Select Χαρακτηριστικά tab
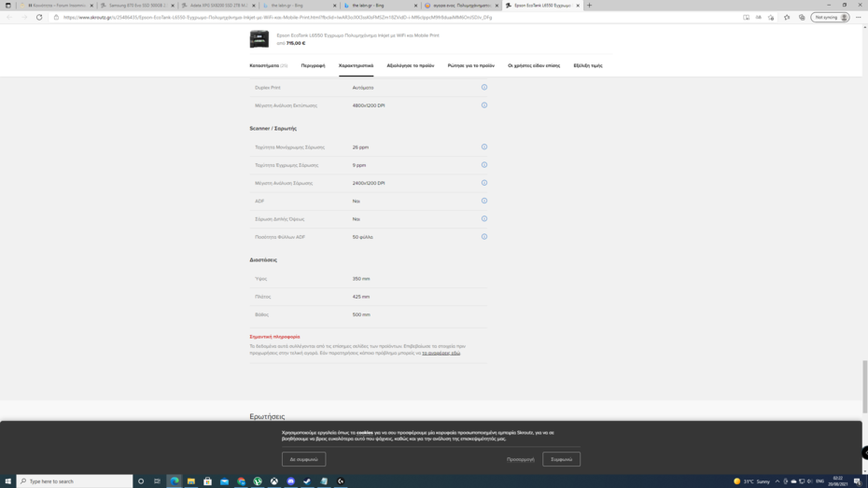This screenshot has height=488, width=868. [356, 65]
